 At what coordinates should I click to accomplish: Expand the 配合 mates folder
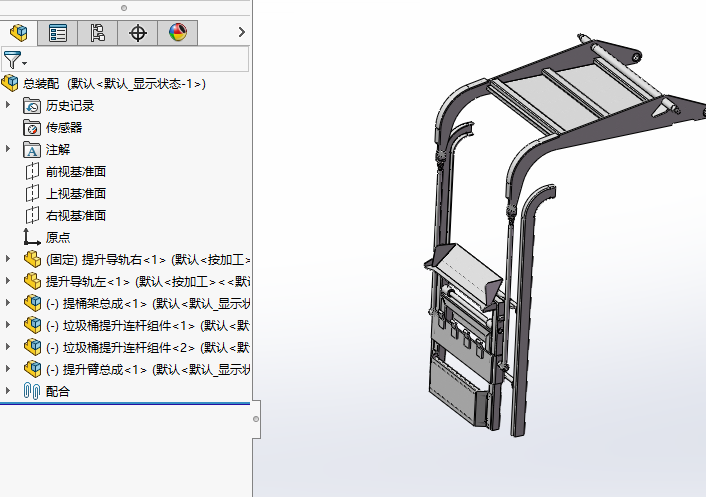pyautogui.click(x=8, y=391)
